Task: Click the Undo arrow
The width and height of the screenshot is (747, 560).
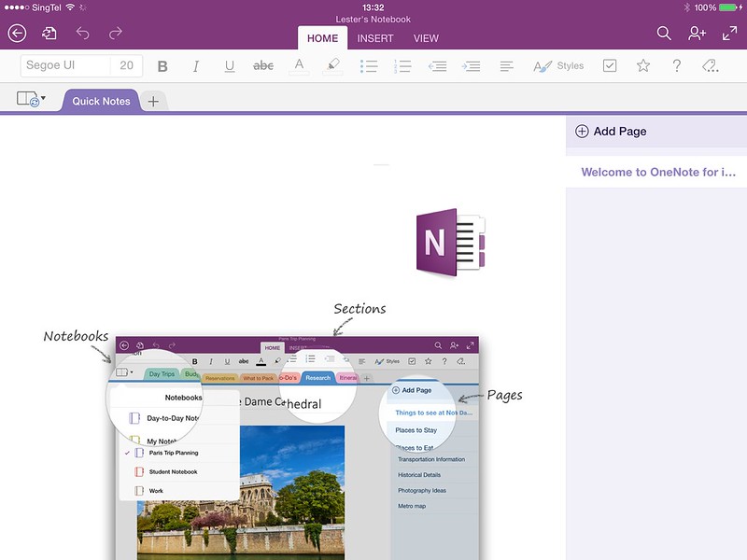Action: 82,34
